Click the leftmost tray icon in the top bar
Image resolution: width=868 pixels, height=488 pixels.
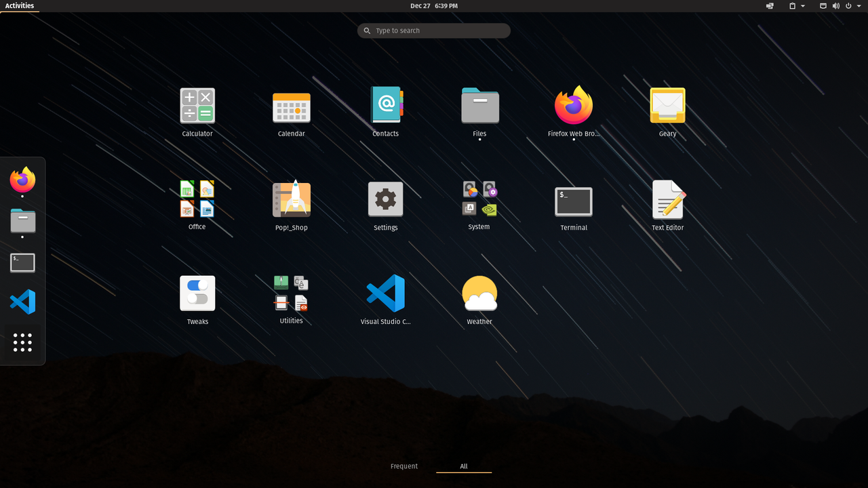[x=770, y=5]
